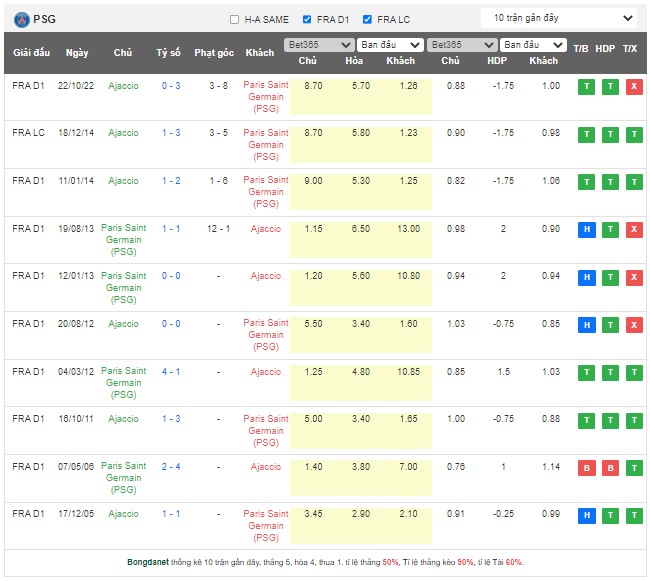Open Ban đầu dropdown above handicap columns

click(533, 45)
